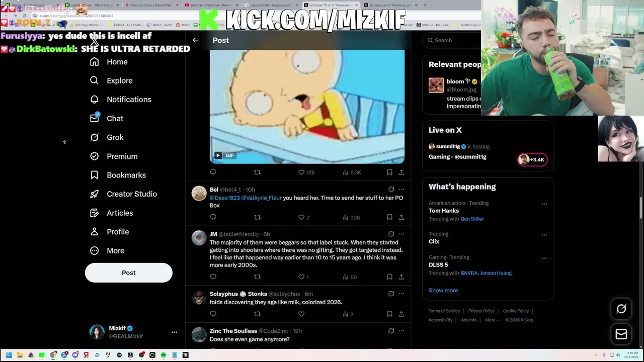Screen dimensions: 644x362
Task: Bookmark Bel's reply
Action: pos(389,217)
